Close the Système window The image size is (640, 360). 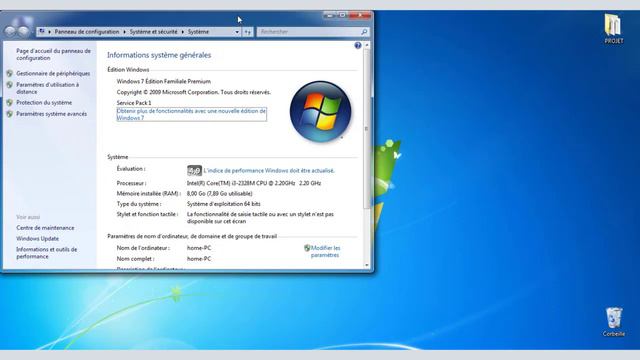tap(360, 16)
